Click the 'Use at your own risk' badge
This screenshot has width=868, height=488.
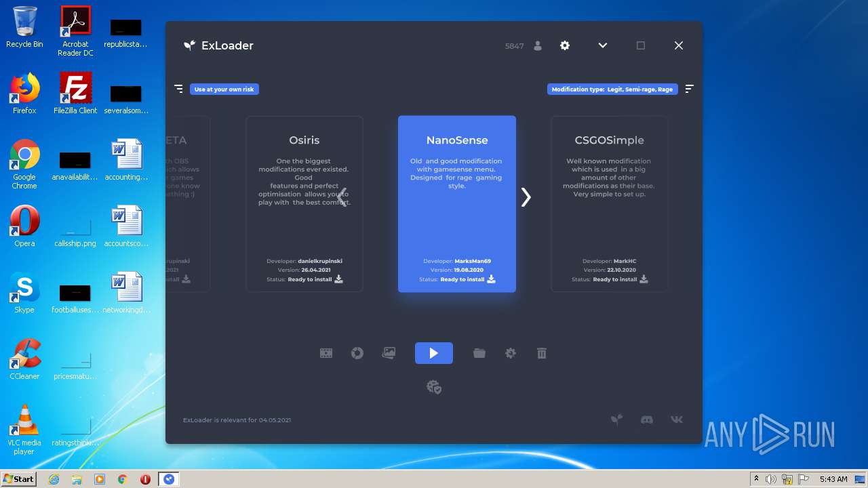click(224, 89)
